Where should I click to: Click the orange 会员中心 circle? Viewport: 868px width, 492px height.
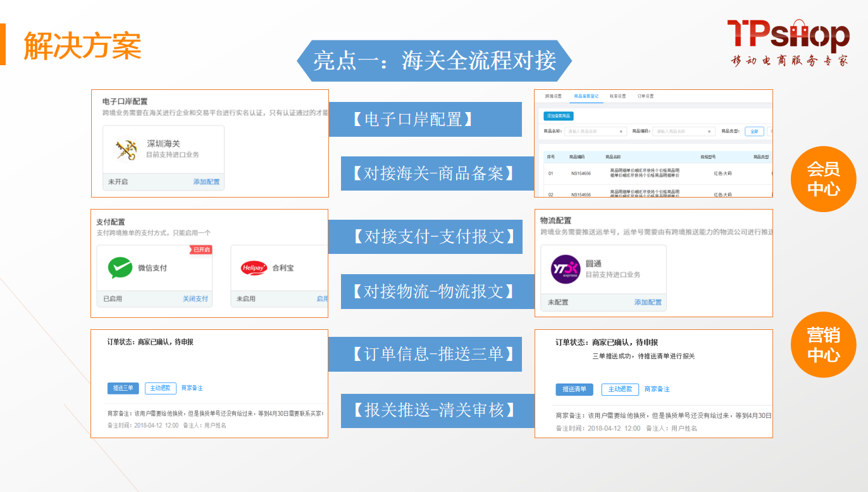coord(823,179)
